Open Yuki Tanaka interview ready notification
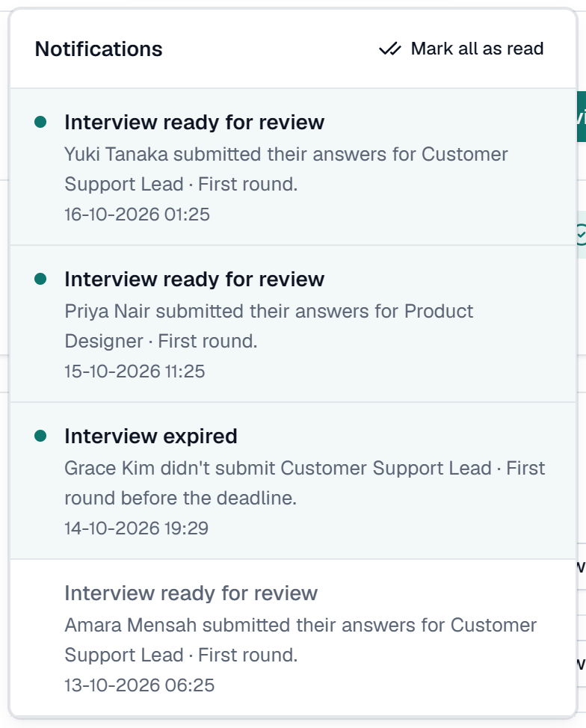This screenshot has height=728, width=586. [293, 167]
